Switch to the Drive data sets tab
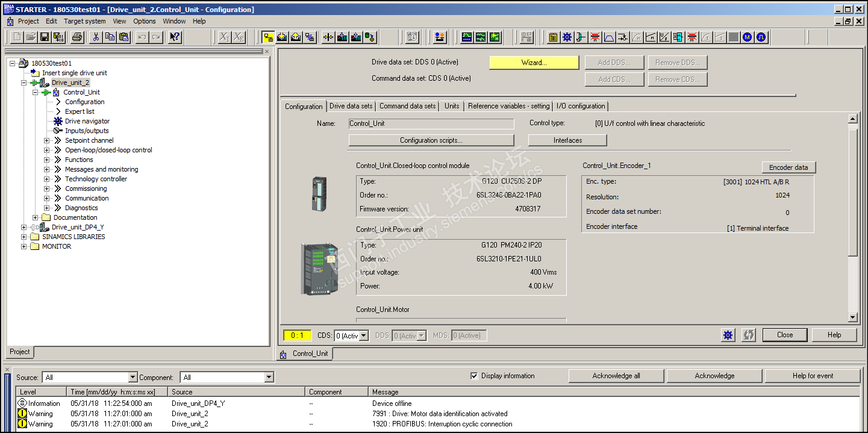Image resolution: width=868 pixels, height=433 pixels. tap(351, 106)
